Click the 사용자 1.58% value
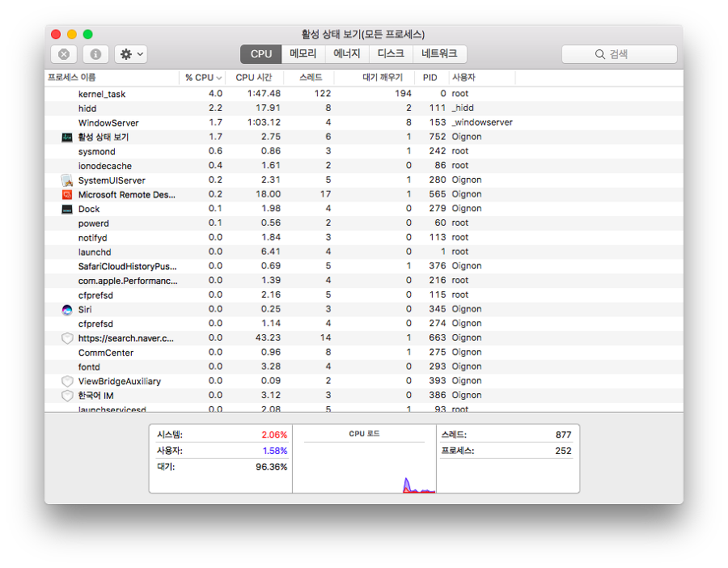This screenshot has width=728, height=568. point(275,451)
